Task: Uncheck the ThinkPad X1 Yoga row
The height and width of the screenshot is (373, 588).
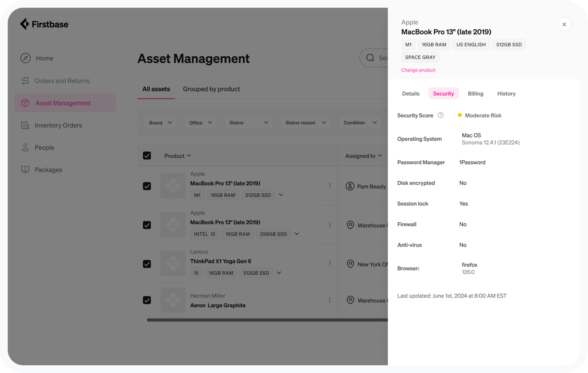Action: pos(147,264)
